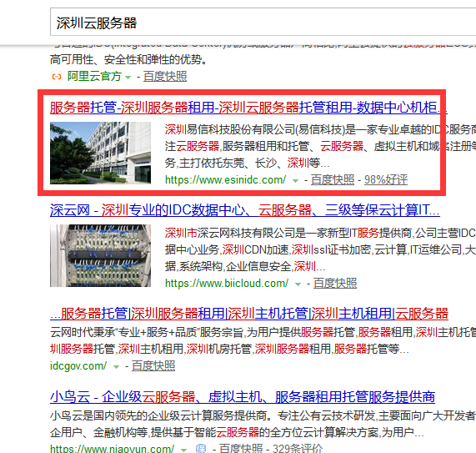Visit the https://www.biicloud.com/ URL link

227,283
